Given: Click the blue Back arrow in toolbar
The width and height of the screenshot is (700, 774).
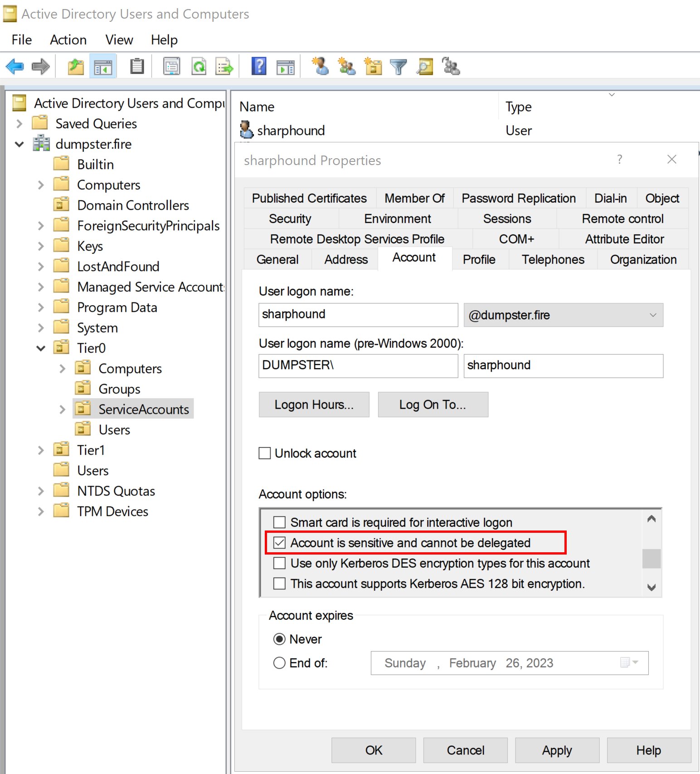Looking at the screenshot, I should pyautogui.click(x=15, y=67).
